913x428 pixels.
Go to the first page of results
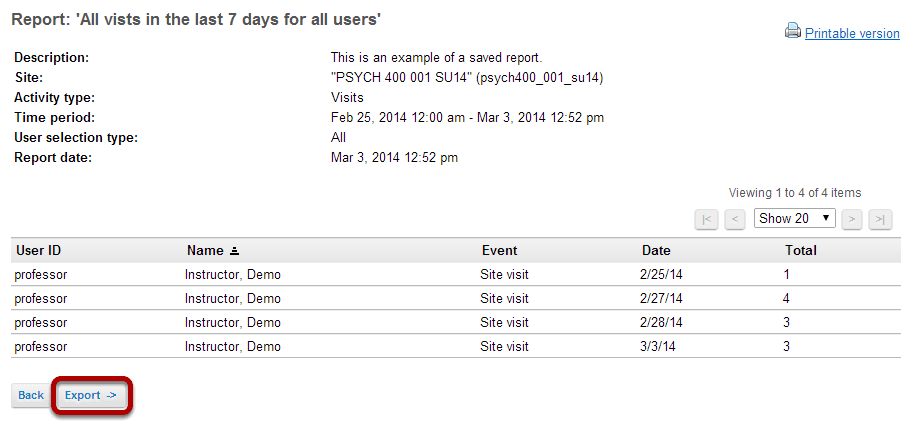point(706,220)
